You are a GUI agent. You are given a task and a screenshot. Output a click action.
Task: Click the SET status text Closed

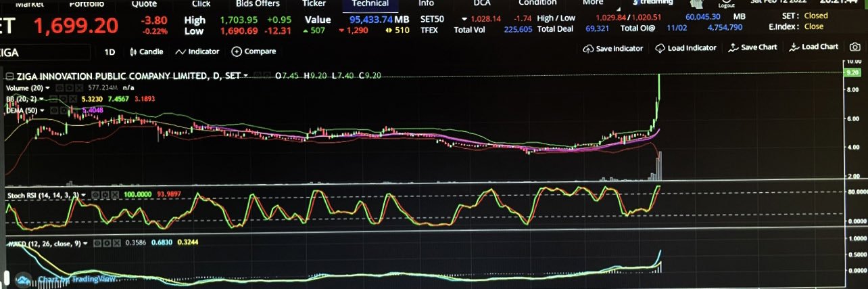816,16
